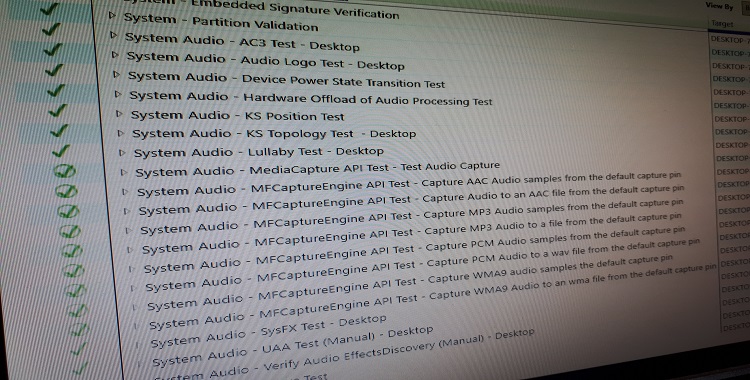Click checkmark icon beside KS Position Test

[x=58, y=111]
